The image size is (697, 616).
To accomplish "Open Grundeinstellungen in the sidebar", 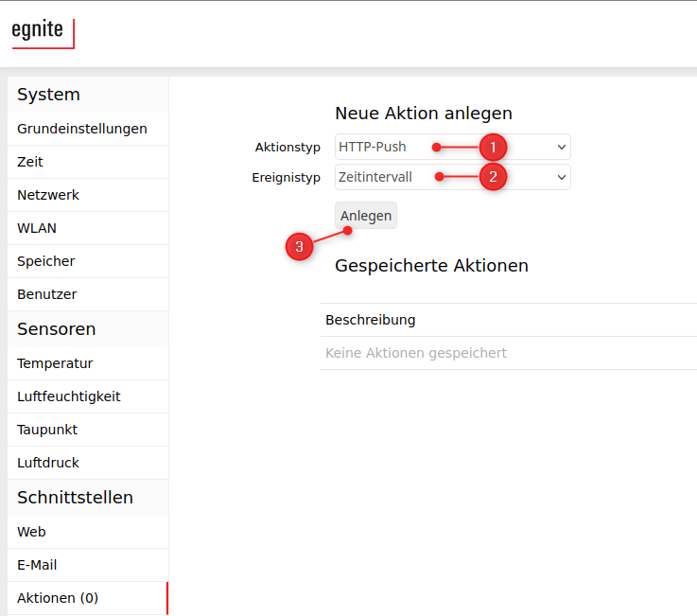I will tap(82, 129).
